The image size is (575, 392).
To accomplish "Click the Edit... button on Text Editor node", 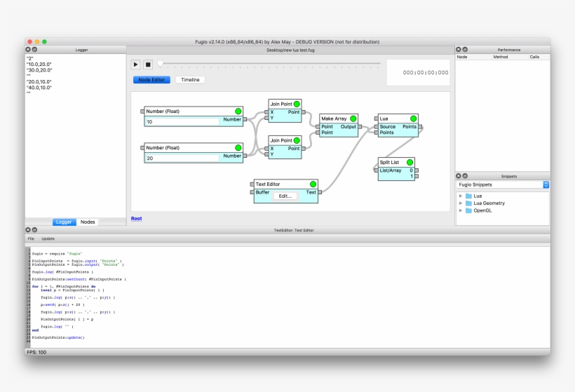I will [x=285, y=196].
